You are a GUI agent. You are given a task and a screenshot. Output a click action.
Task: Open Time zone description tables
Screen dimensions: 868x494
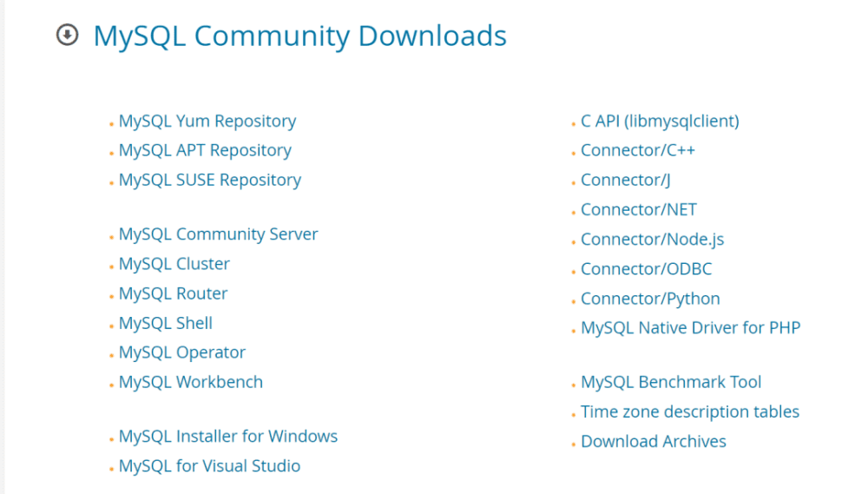690,412
